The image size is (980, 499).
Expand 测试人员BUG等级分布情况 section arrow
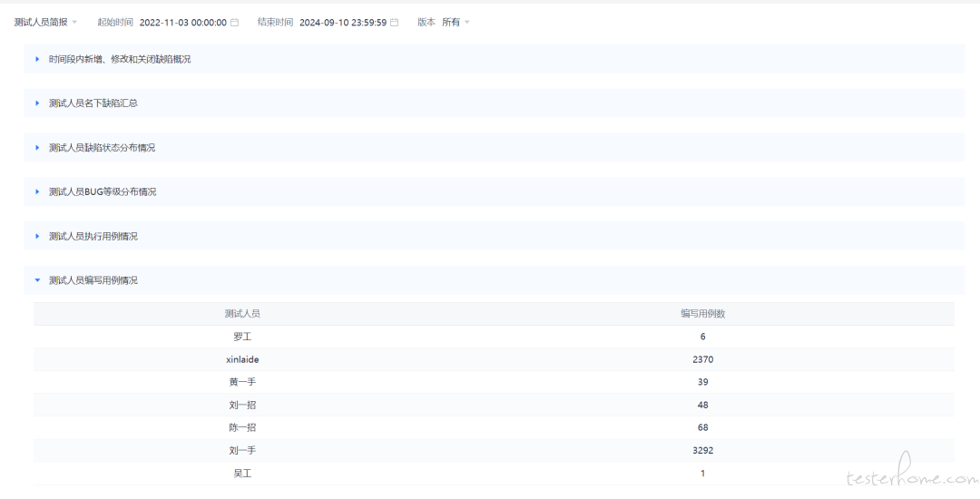click(x=37, y=192)
